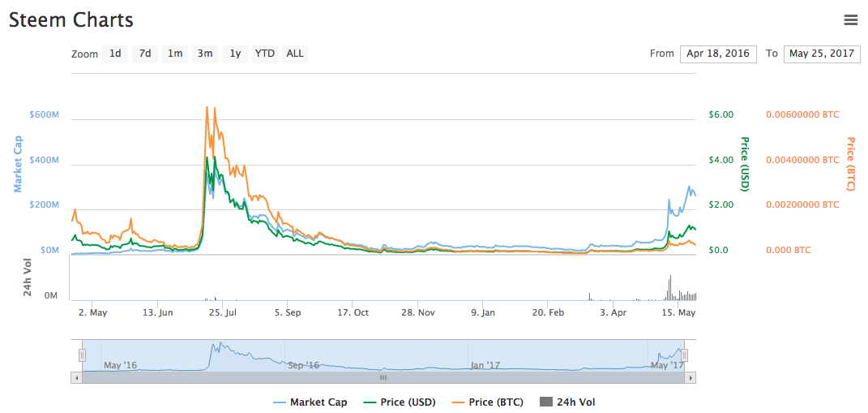Set zoom to 1y
This screenshot has width=868, height=413.
(235, 54)
